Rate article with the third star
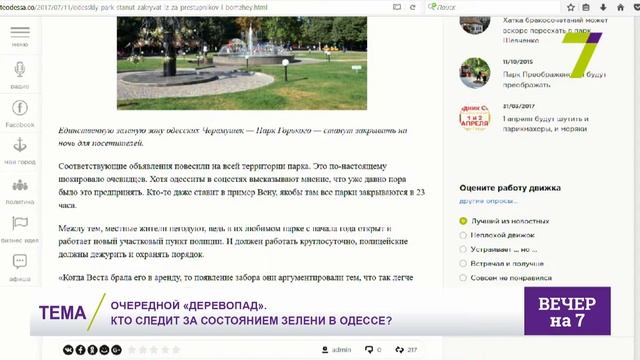 (x=154, y=350)
